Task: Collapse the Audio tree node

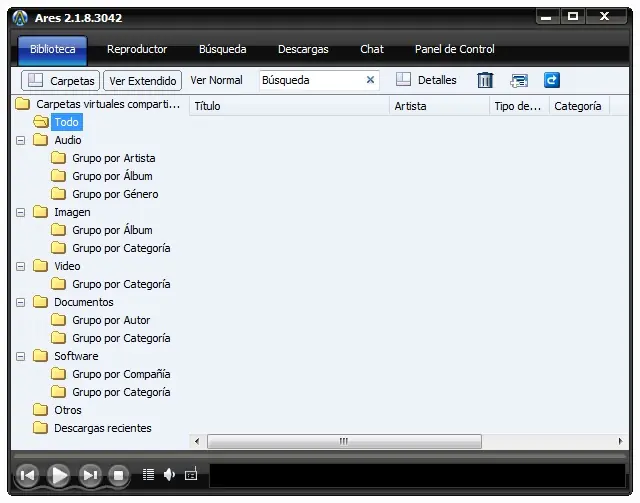Action: pyautogui.click(x=20, y=140)
